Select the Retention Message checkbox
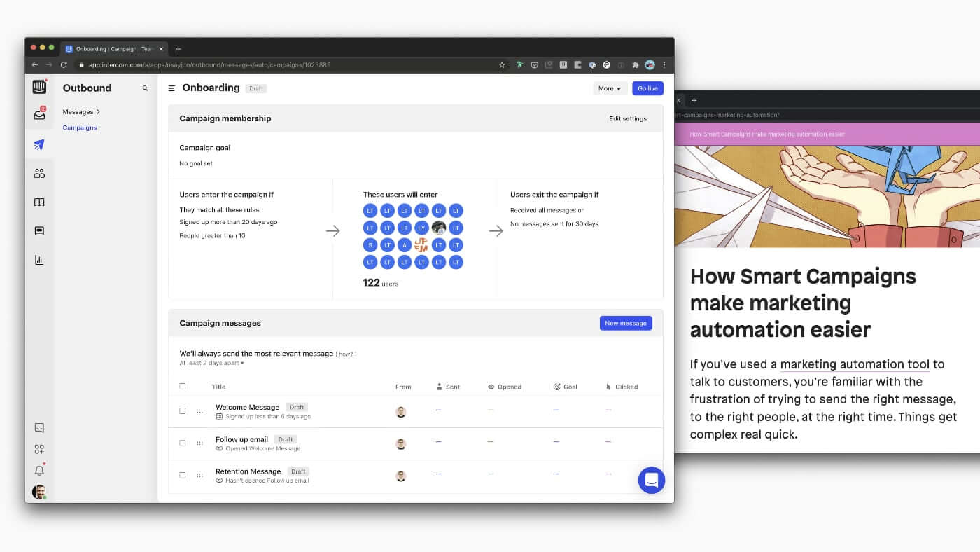This screenshot has width=980, height=552. point(183,476)
